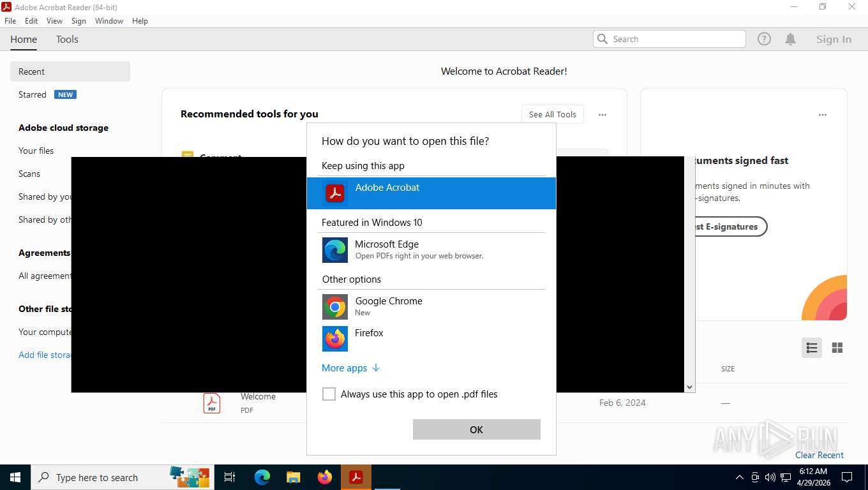The width and height of the screenshot is (868, 490).
Task: Open File Explorer from the taskbar
Action: coord(294,477)
